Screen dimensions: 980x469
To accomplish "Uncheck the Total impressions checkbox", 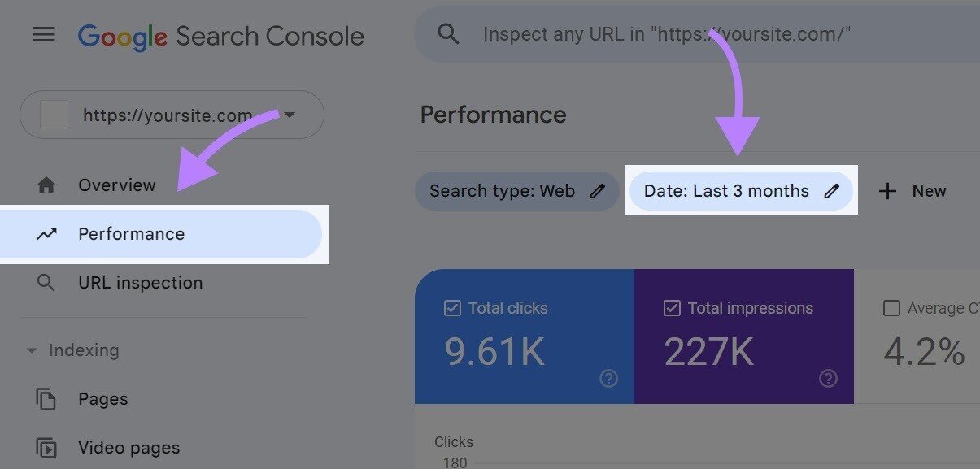I will pyautogui.click(x=672, y=307).
